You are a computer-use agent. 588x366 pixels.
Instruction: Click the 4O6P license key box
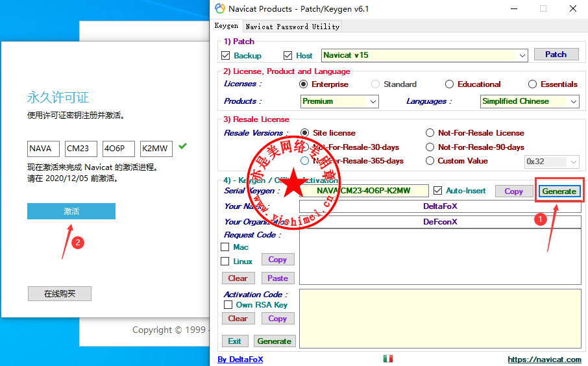click(x=119, y=149)
